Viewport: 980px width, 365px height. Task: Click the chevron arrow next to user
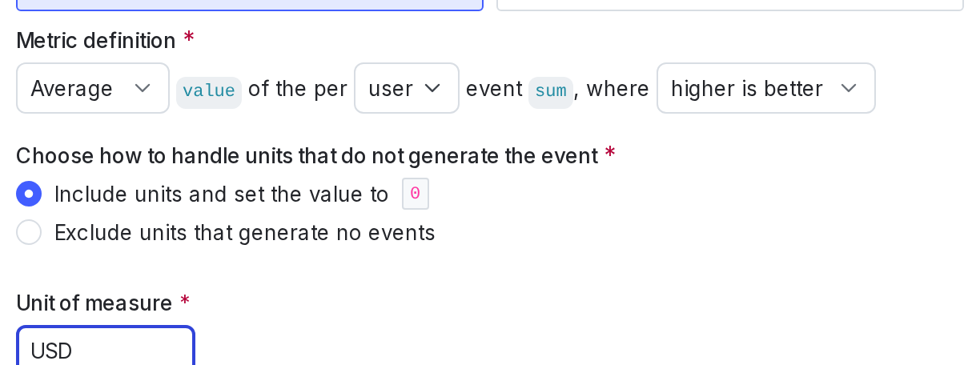432,88
